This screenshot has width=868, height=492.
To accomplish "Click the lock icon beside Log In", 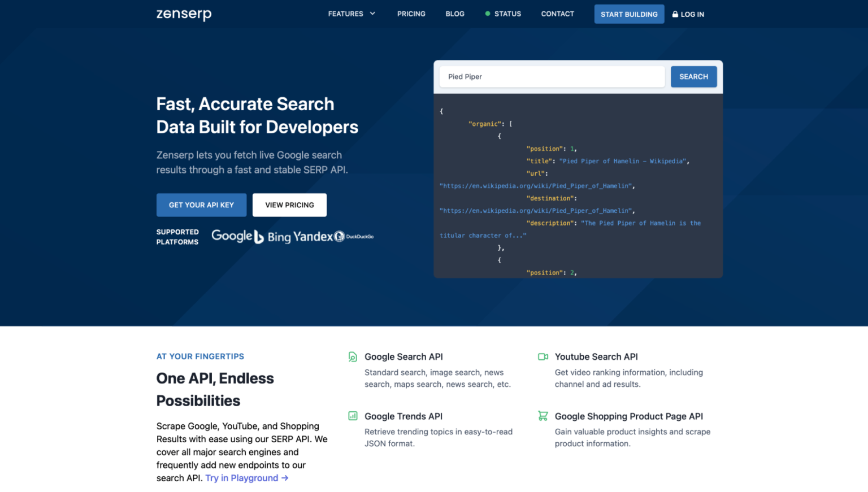I will pyautogui.click(x=675, y=14).
